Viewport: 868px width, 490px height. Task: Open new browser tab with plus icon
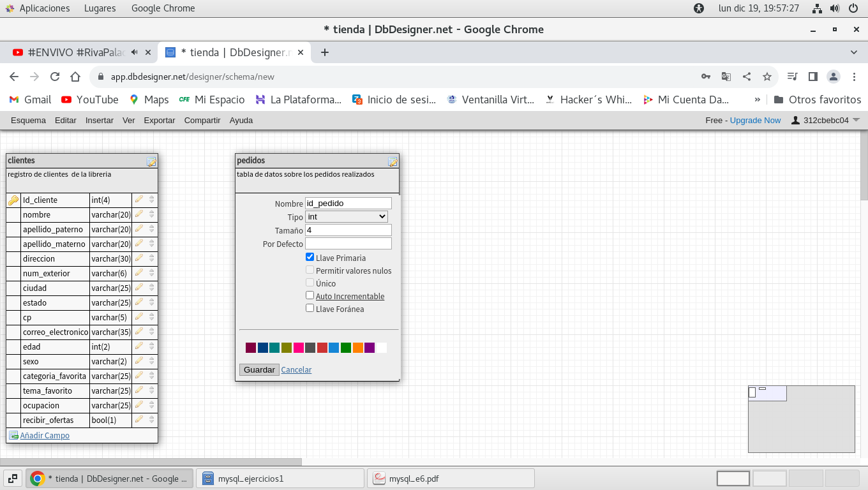tap(325, 52)
